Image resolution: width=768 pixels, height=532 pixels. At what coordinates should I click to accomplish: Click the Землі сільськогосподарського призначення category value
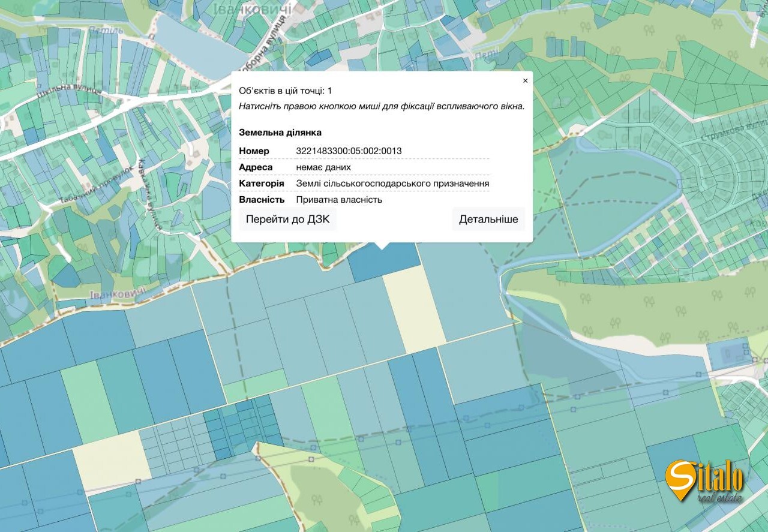[392, 184]
